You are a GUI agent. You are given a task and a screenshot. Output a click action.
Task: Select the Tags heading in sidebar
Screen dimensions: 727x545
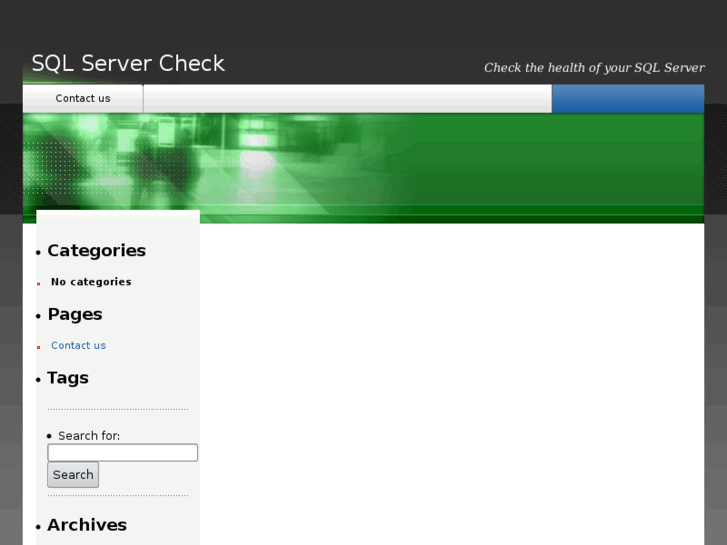click(68, 378)
